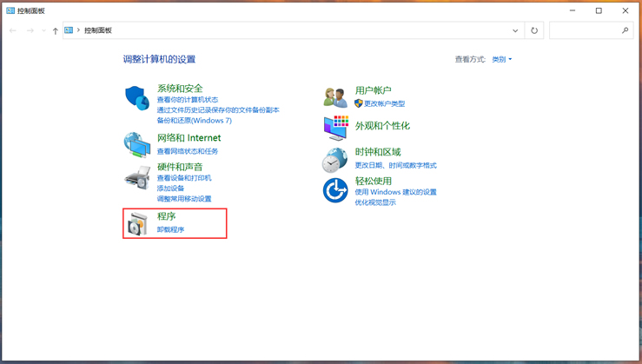This screenshot has width=642, height=364.
Task: Open the 系统和安全 shield icon
Action: pos(137,98)
